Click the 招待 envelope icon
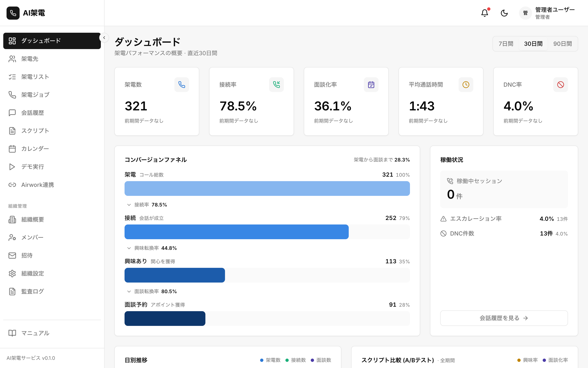Viewport: 588px width, 368px height. pyautogui.click(x=12, y=255)
